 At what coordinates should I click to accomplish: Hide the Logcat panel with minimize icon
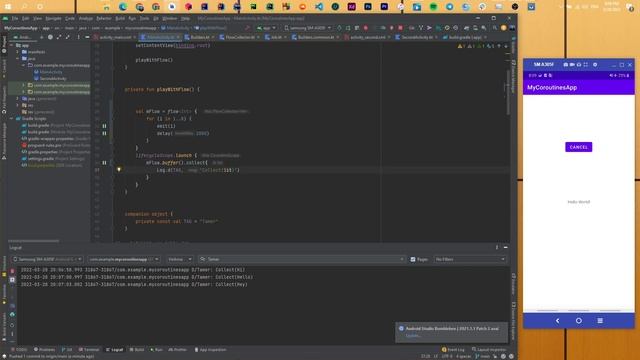[506, 247]
